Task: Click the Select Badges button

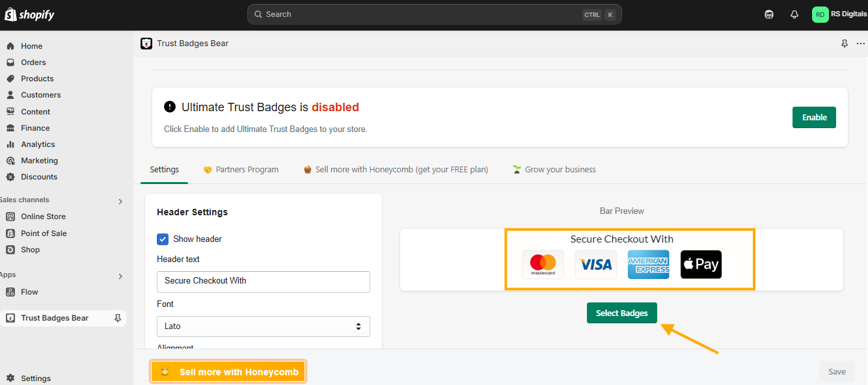Action: pos(622,313)
